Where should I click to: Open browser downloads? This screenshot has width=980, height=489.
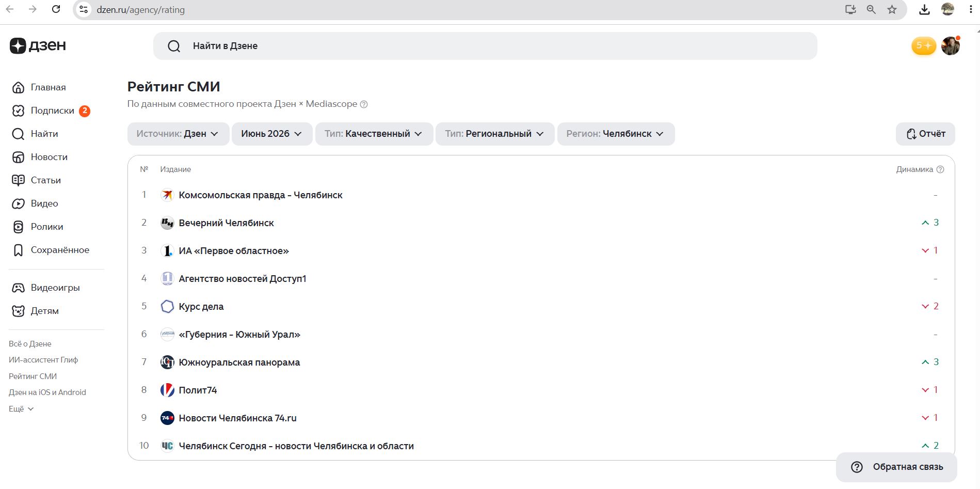click(x=924, y=9)
